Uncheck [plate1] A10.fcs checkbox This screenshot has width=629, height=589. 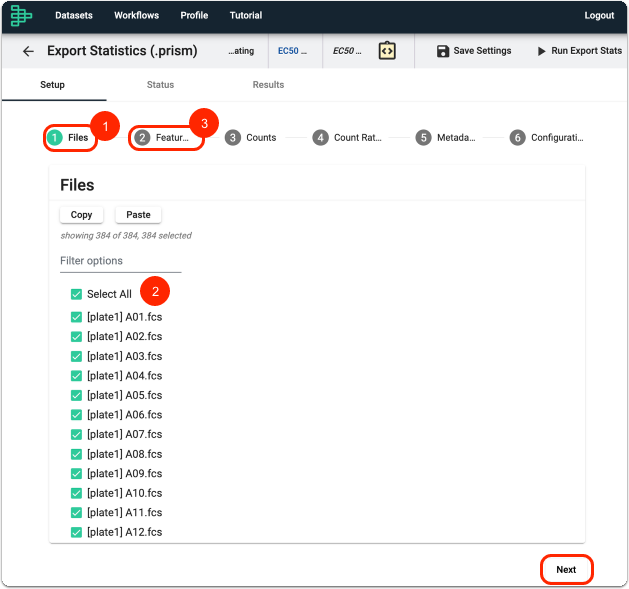pos(76,493)
